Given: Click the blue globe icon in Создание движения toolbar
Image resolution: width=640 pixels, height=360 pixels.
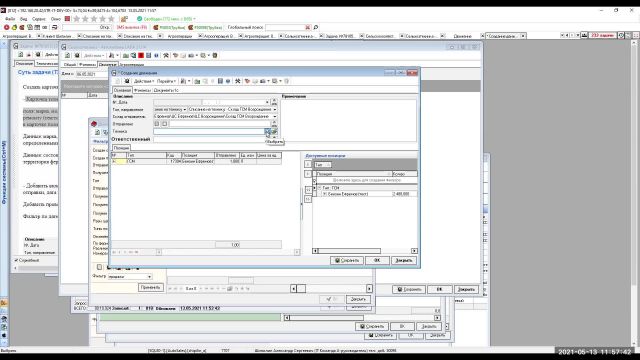Looking at the screenshot, I should coord(228,81).
